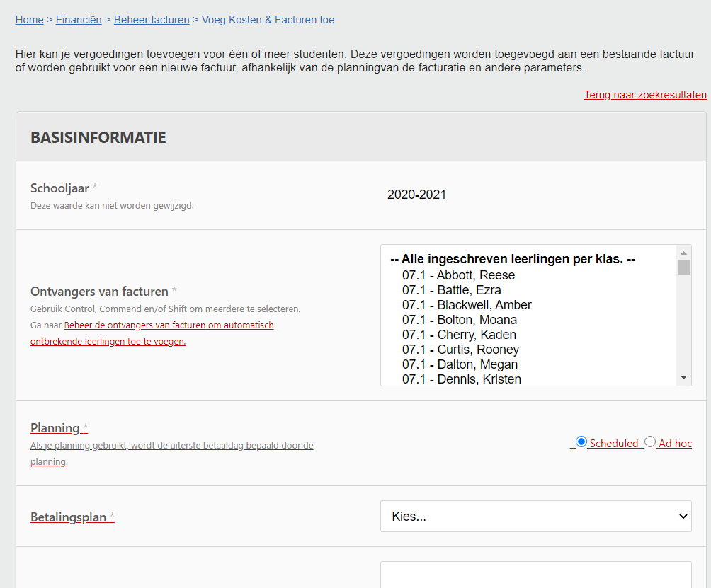Click the Schooljaar field label

tap(59, 188)
